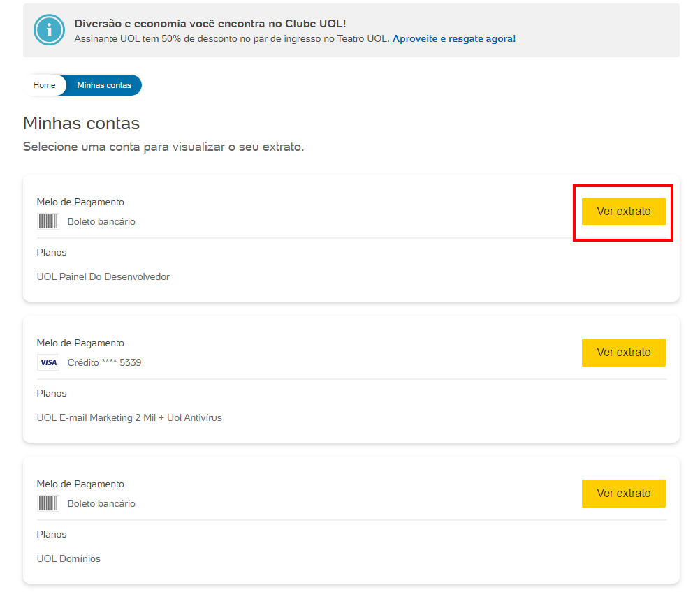The width and height of the screenshot is (700, 592).
Task: Click the Visa card logo icon
Action: coord(48,362)
